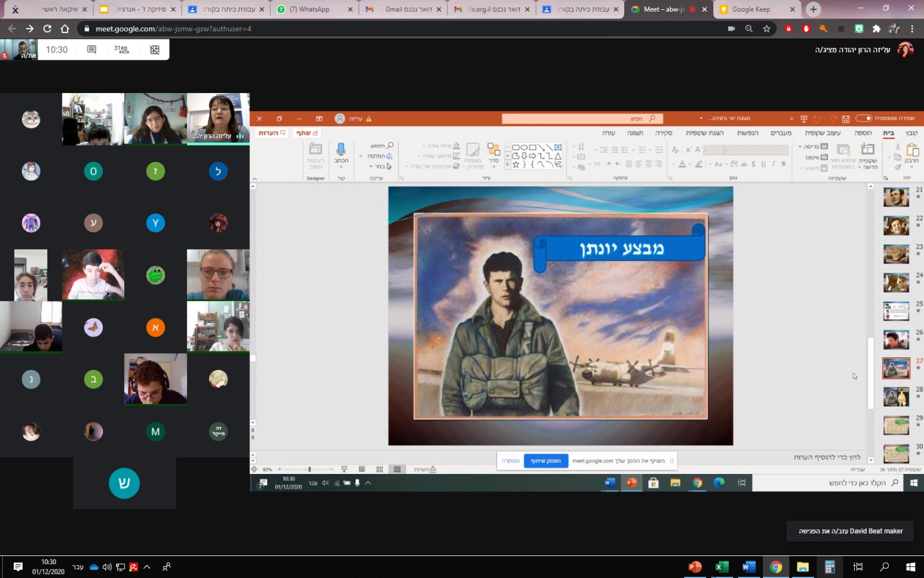Screen dimensions: 924x578
Task: Click the Save floppy icon in PowerPoint title bar
Action: tap(845, 118)
